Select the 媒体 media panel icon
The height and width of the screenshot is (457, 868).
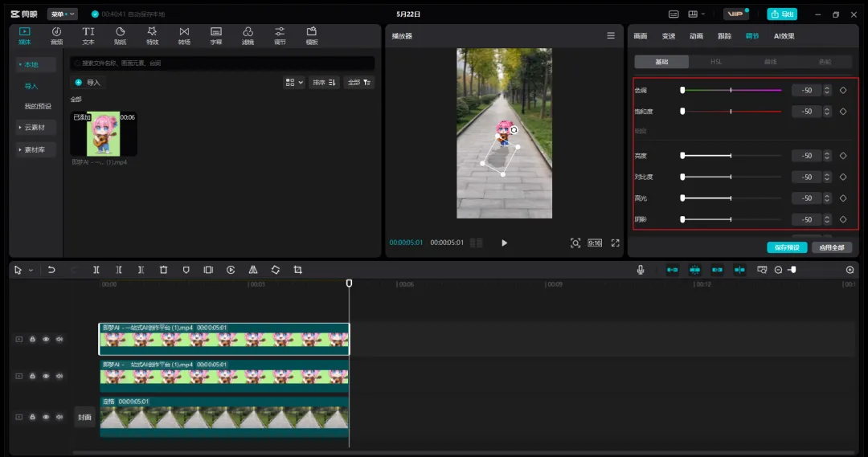point(24,35)
